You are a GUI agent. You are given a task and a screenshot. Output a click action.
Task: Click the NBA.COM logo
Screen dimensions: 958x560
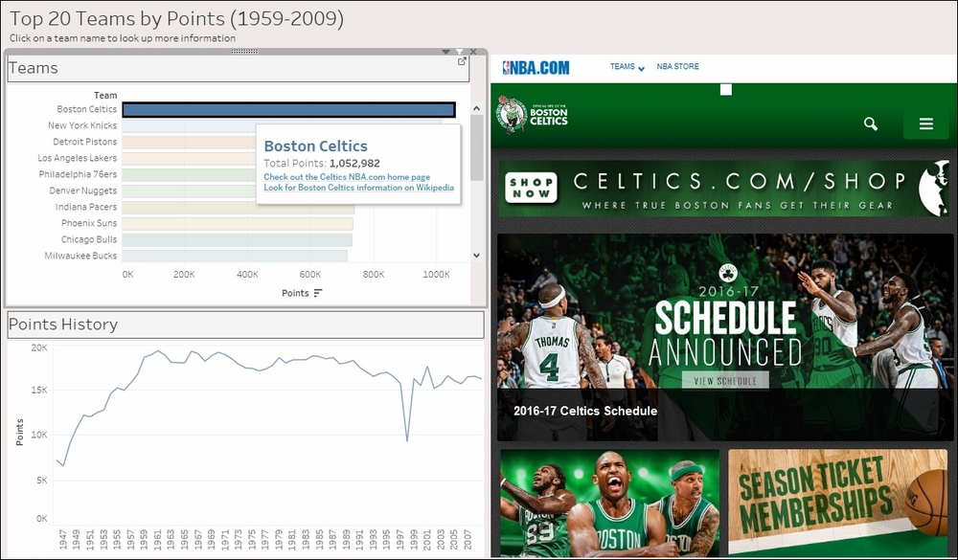click(536, 67)
